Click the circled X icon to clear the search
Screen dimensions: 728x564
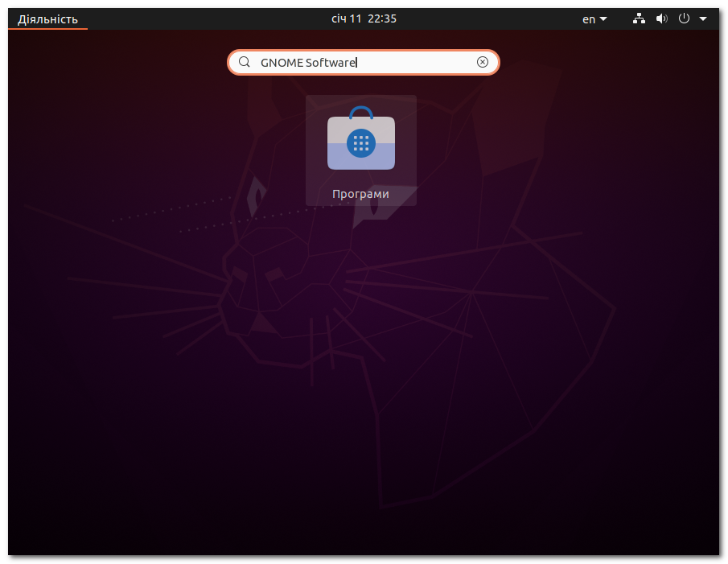tap(482, 62)
